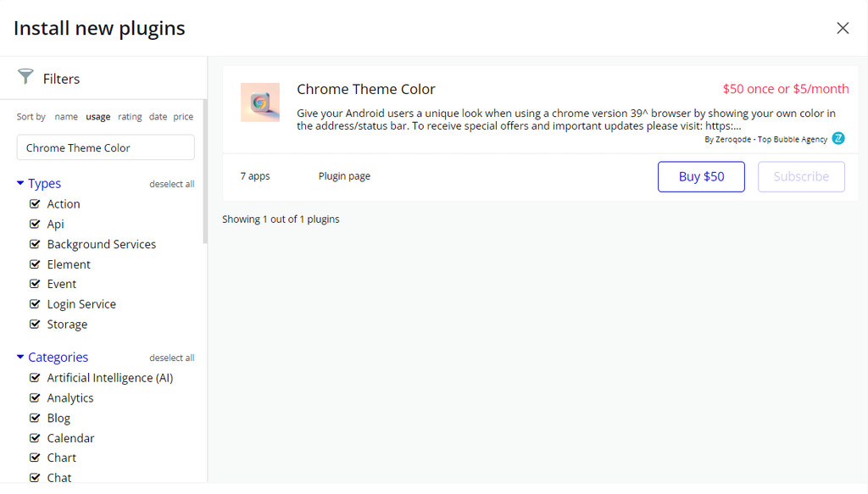Click the 7 apps label
This screenshot has width=868, height=494.
pos(255,176)
